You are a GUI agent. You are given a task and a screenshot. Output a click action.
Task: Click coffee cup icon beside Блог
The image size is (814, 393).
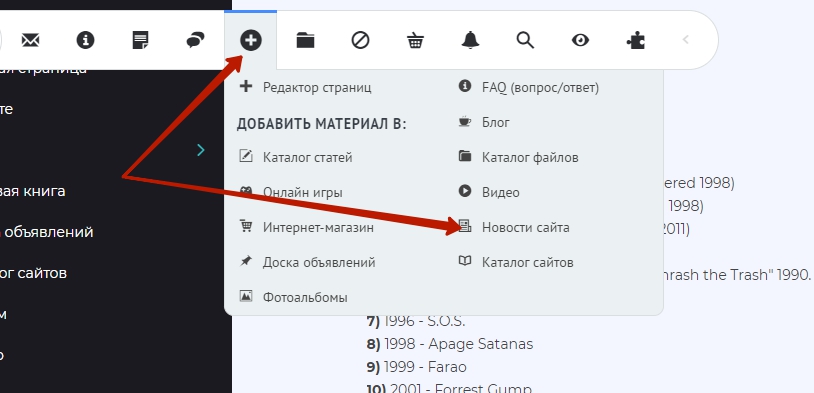tap(465, 121)
